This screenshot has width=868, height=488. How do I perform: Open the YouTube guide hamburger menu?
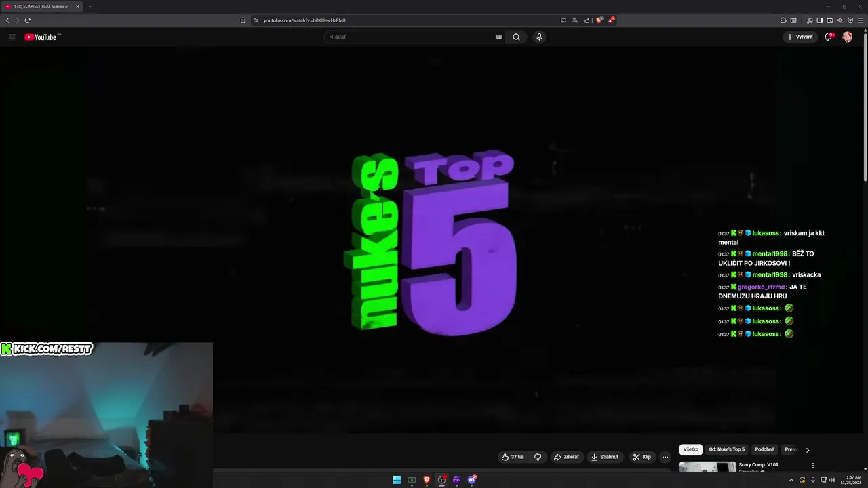[x=12, y=37]
